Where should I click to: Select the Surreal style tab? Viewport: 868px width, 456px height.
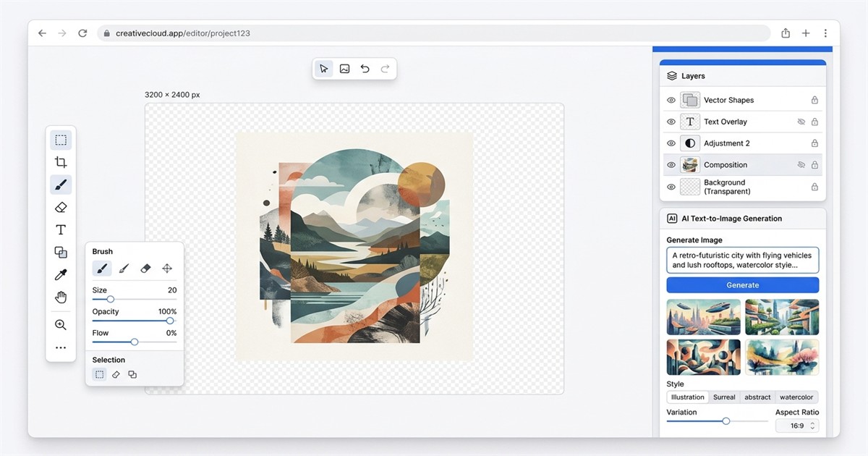point(724,397)
